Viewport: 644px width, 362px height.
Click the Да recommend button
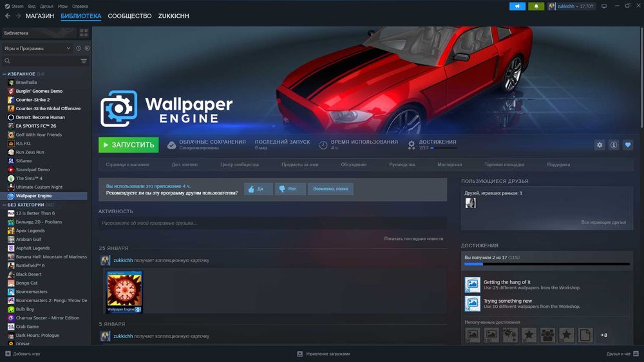pyautogui.click(x=258, y=189)
